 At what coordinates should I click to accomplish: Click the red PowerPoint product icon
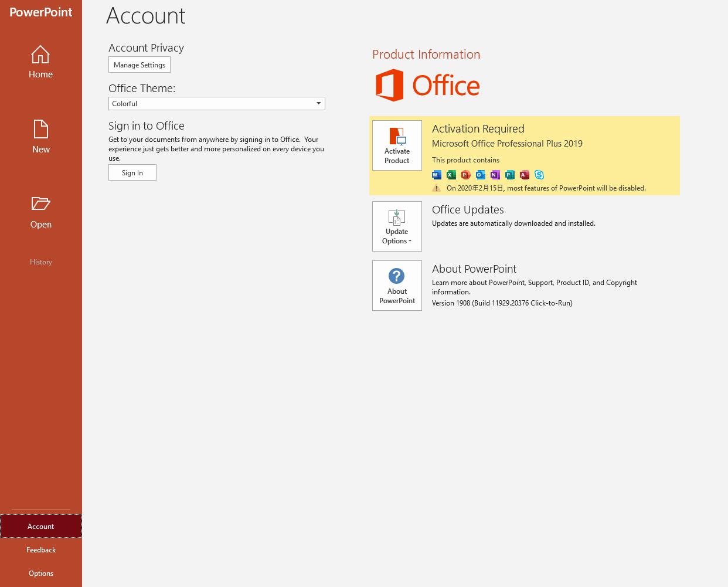pyautogui.click(x=466, y=175)
